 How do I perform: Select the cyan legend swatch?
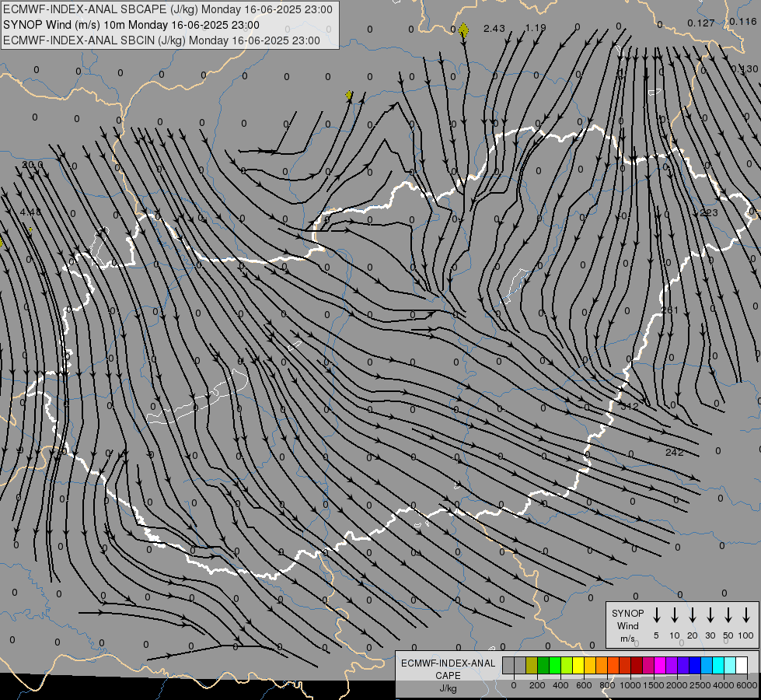[x=718, y=665]
